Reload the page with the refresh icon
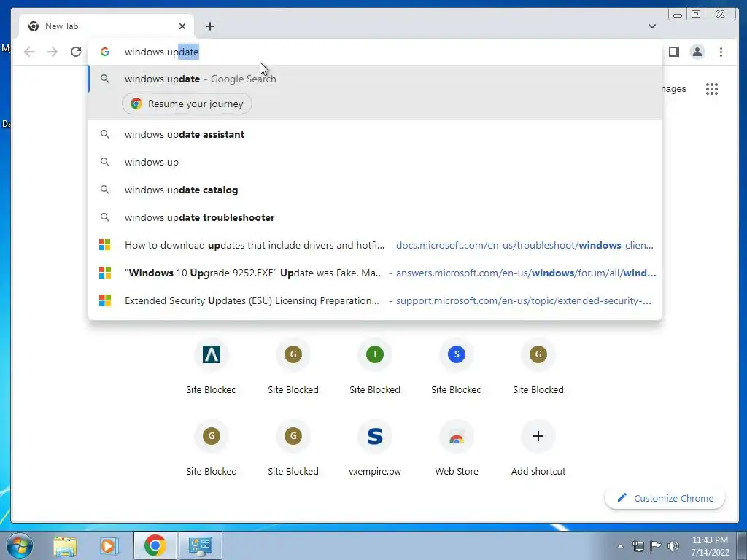Viewport: 747px width, 560px height. pyautogui.click(x=76, y=52)
